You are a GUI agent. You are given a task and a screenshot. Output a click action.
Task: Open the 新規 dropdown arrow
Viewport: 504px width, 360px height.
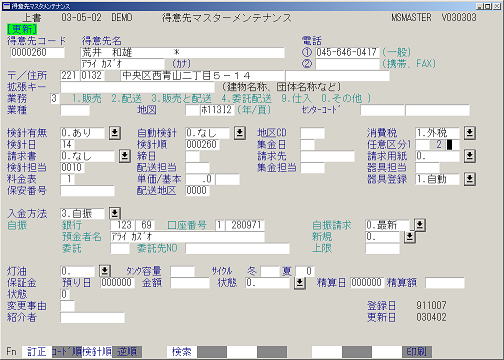pos(409,237)
